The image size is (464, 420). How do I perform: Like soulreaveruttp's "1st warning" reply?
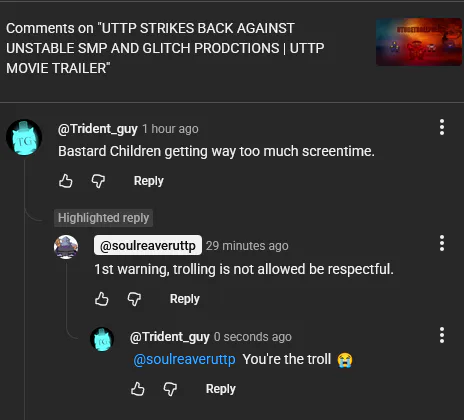(x=102, y=299)
